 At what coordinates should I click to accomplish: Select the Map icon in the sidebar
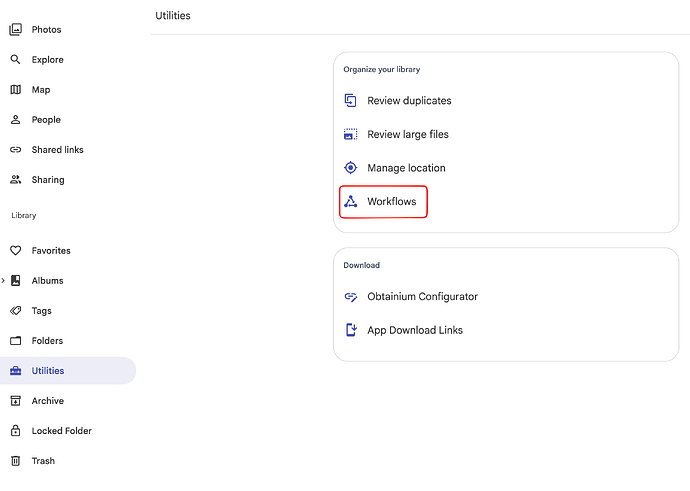(15, 90)
